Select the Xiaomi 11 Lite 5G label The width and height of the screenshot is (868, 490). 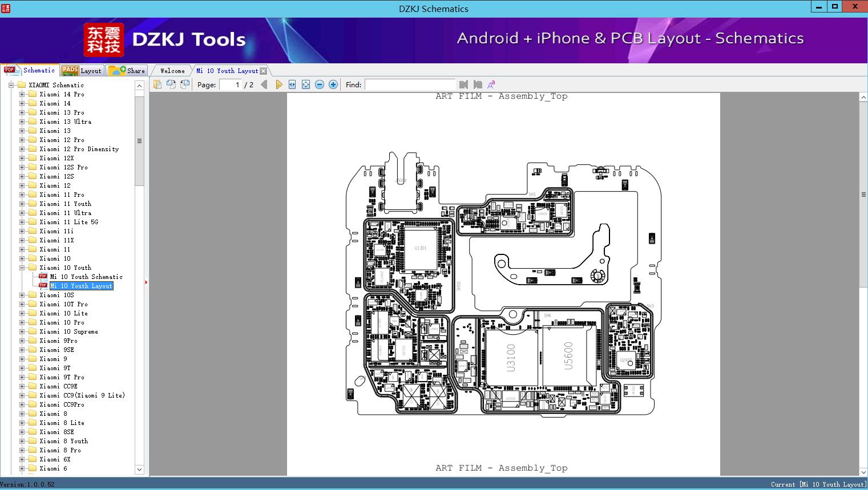click(x=68, y=222)
